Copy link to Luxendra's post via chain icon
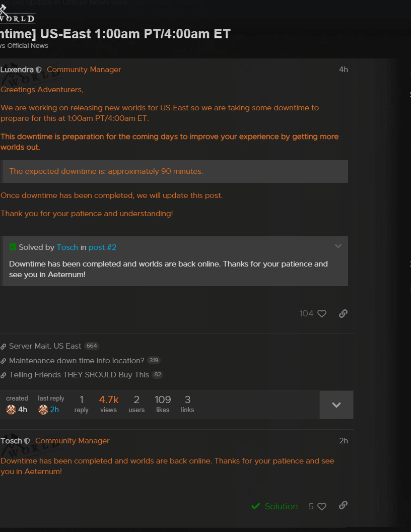Screen dimensions: 411x532 (x=343, y=313)
